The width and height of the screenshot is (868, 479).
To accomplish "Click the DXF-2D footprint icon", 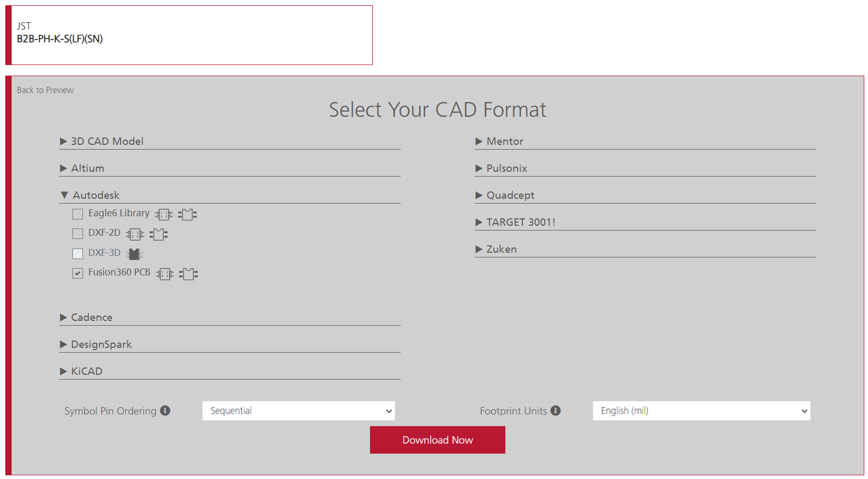I will [x=159, y=234].
